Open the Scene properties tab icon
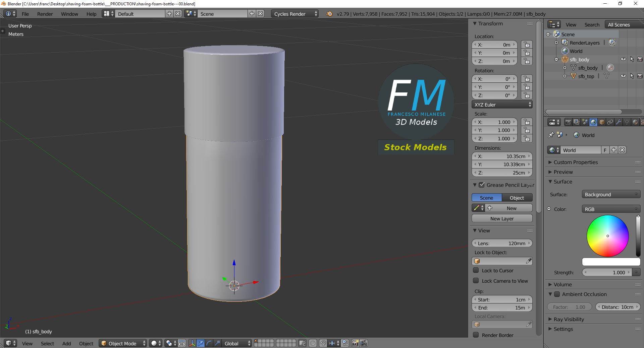Screen dimensions: 644x348 [x=585, y=122]
